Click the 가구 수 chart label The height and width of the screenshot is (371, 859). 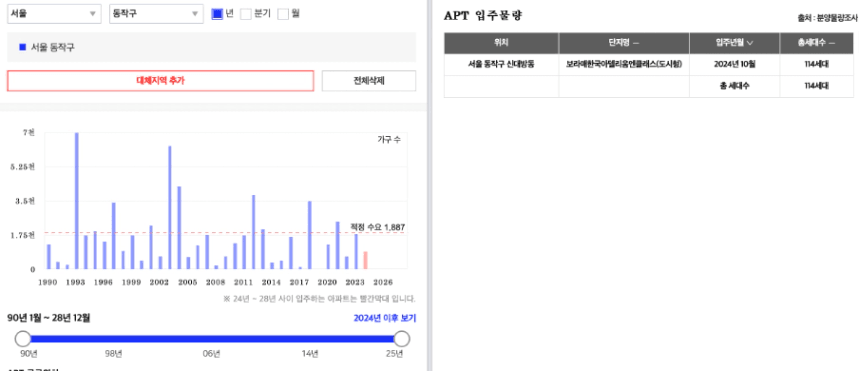tap(389, 140)
